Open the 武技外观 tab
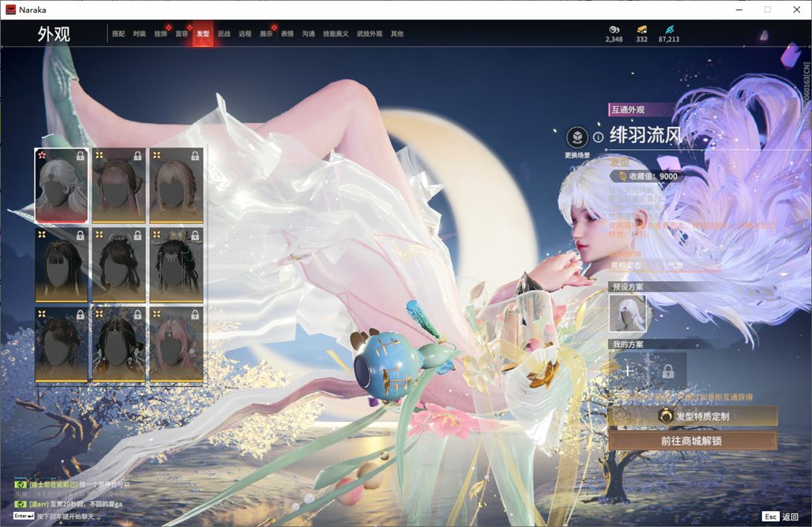This screenshot has width=812, height=527. coord(369,34)
